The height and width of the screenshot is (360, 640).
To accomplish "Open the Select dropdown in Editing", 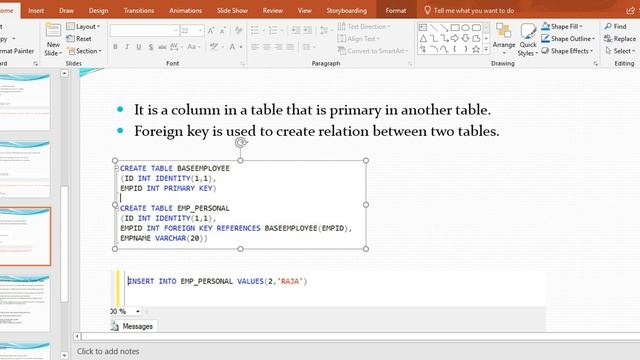I will tap(620, 51).
